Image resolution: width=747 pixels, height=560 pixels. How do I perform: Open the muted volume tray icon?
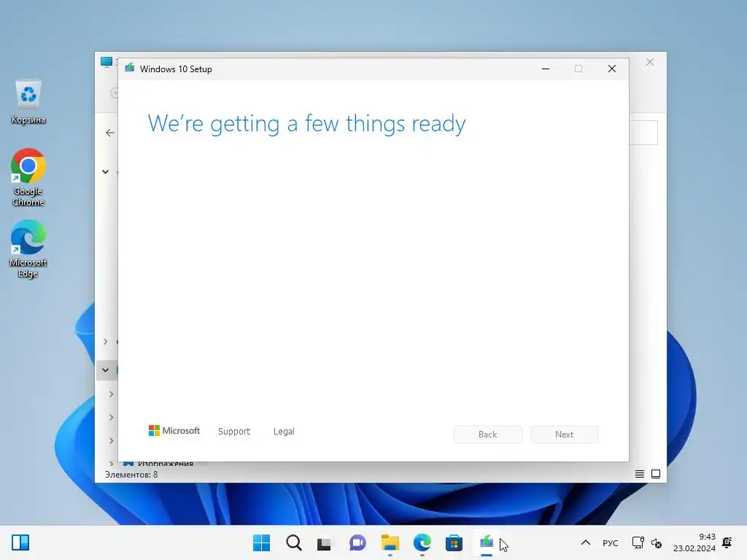[x=657, y=542]
